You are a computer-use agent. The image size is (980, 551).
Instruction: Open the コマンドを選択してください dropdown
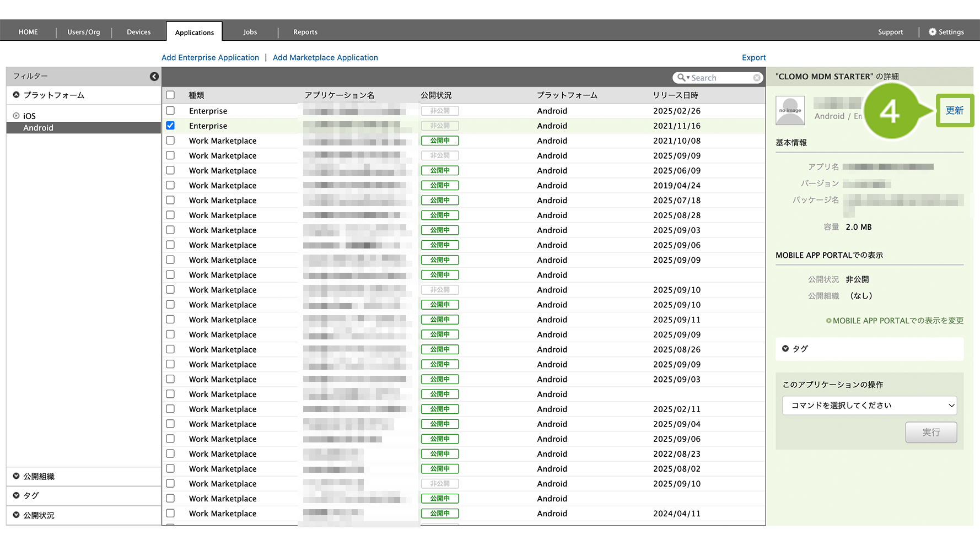tap(869, 406)
